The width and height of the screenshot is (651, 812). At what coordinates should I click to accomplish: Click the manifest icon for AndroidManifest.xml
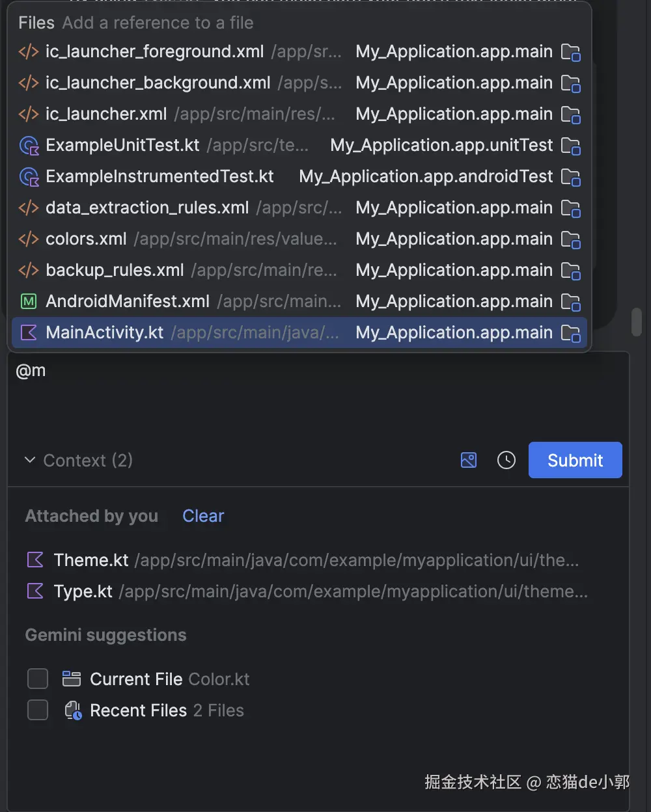[29, 301]
